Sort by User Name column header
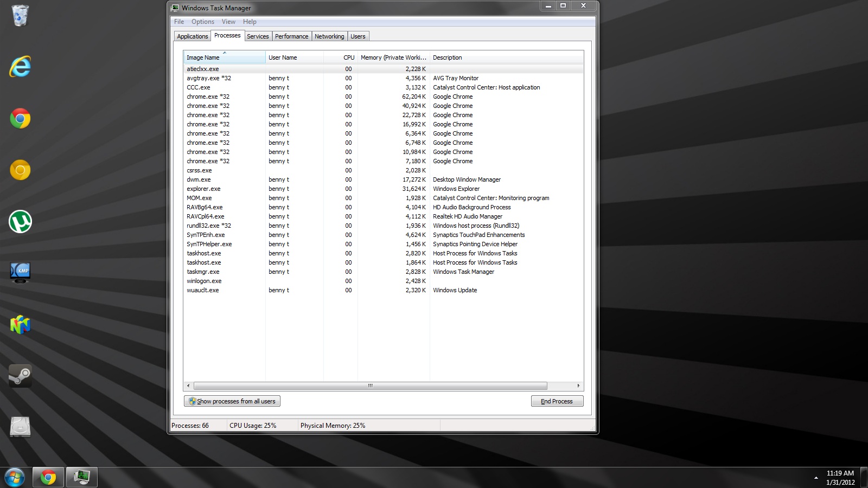This screenshot has height=488, width=868. coord(295,57)
